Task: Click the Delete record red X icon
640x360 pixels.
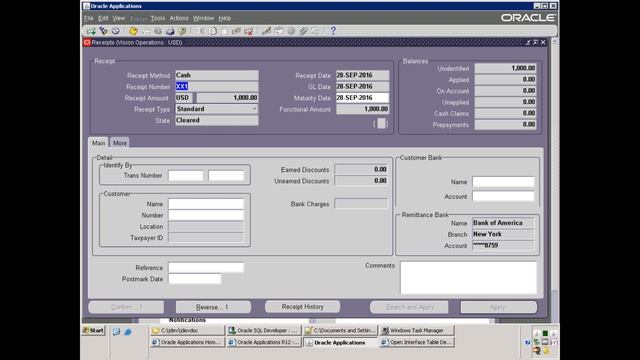Action: click(x=249, y=31)
